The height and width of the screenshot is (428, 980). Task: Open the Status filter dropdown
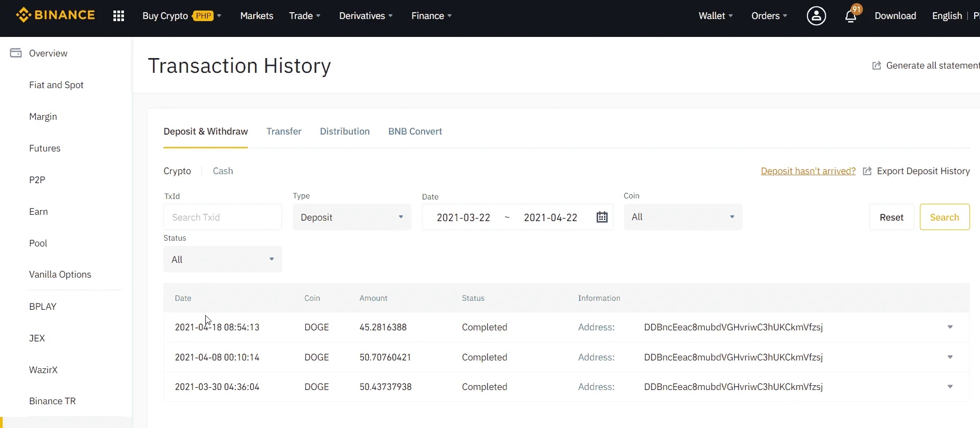click(223, 259)
